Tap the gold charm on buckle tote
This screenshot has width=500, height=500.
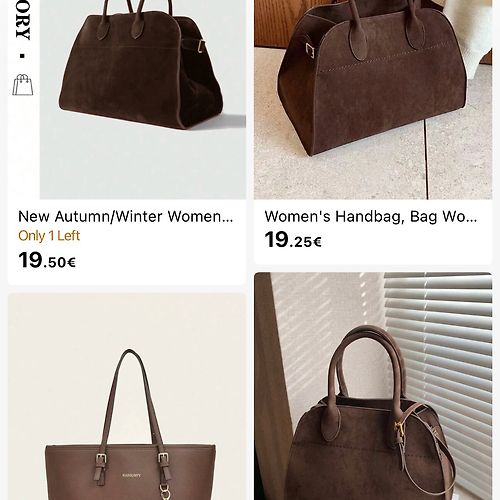(164, 493)
